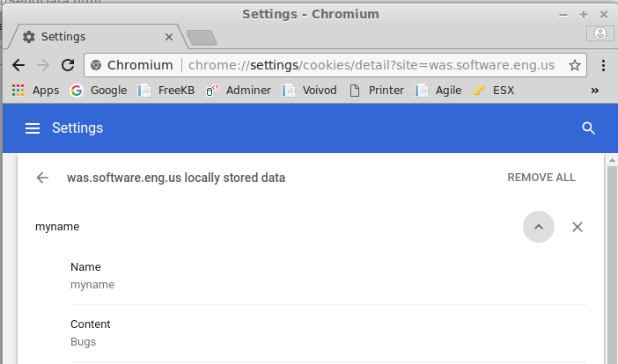The width and height of the screenshot is (618, 364).
Task: Reload the current page
Action: click(x=68, y=65)
